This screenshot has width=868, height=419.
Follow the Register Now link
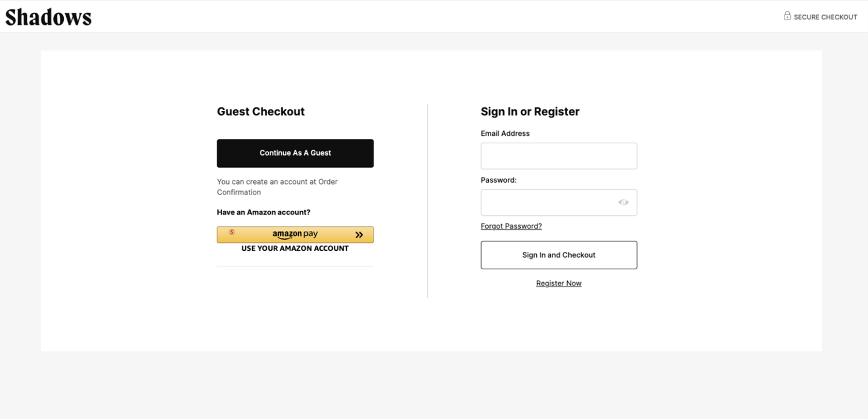(559, 283)
